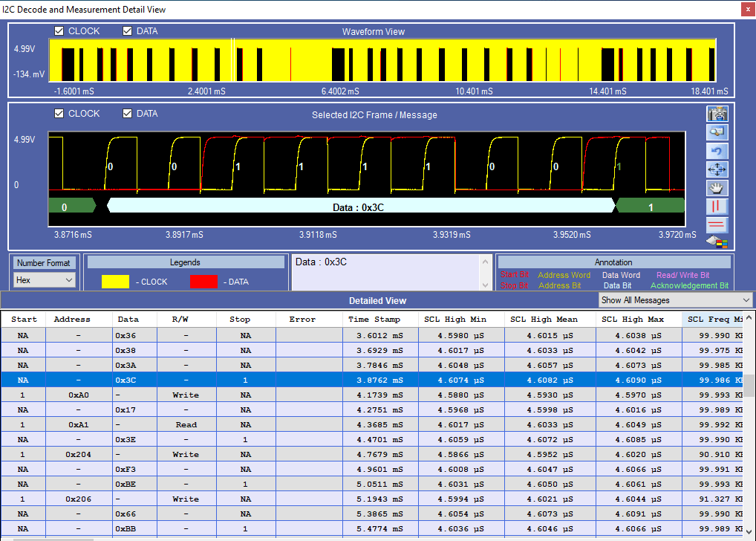Click the camera snapshot icon

(717, 114)
